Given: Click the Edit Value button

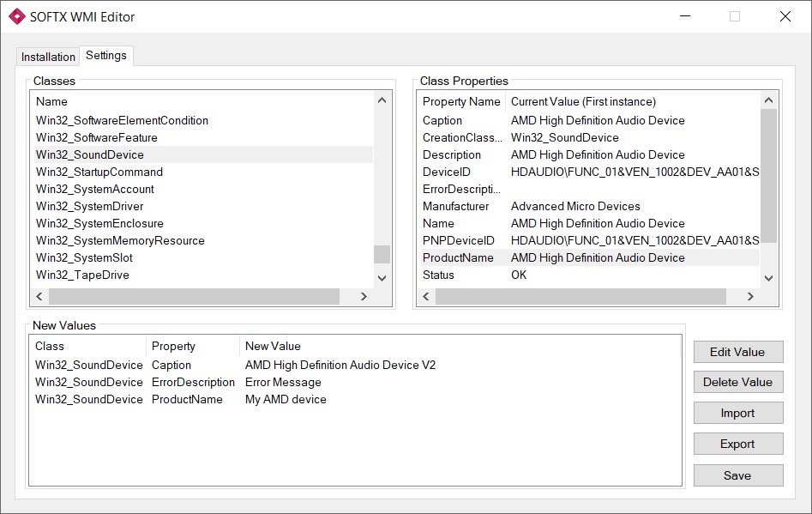Looking at the screenshot, I should tap(737, 352).
